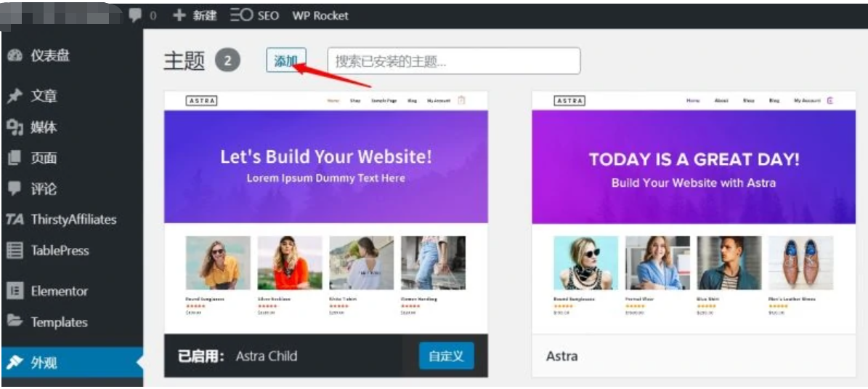Click the 主题 page heading
Image resolution: width=868 pixels, height=389 pixels.
pos(184,61)
